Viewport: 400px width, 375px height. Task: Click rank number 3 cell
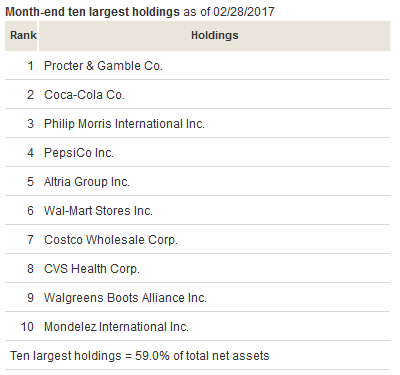[30, 124]
